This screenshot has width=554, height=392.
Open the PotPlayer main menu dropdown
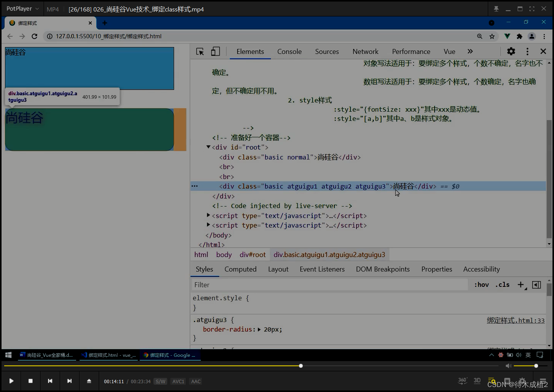(x=23, y=8)
